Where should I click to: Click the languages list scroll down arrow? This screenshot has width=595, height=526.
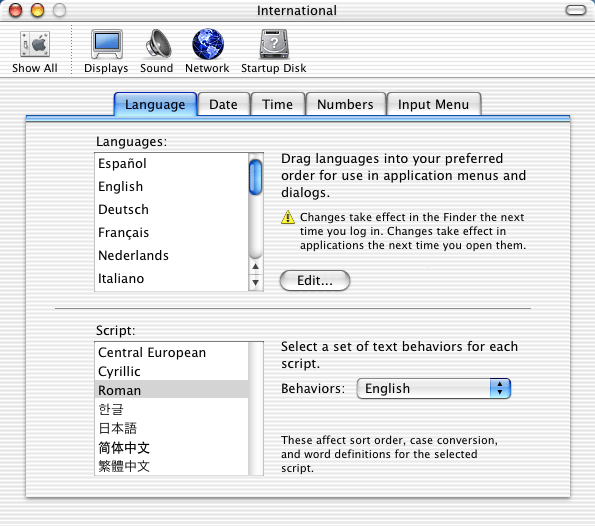(x=256, y=282)
